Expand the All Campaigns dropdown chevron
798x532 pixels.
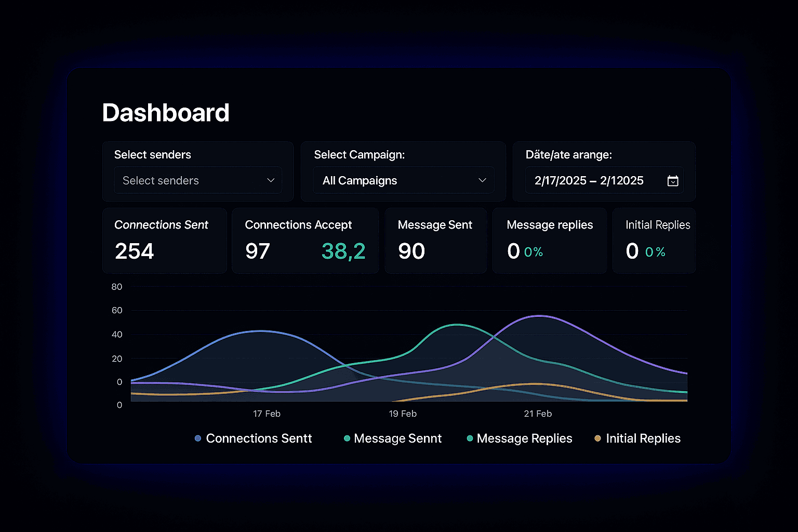[x=482, y=180]
